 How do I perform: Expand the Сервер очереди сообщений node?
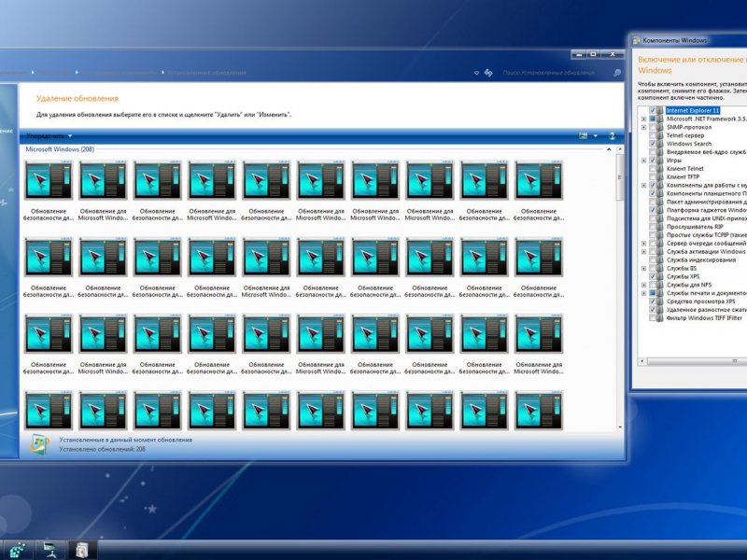point(643,244)
